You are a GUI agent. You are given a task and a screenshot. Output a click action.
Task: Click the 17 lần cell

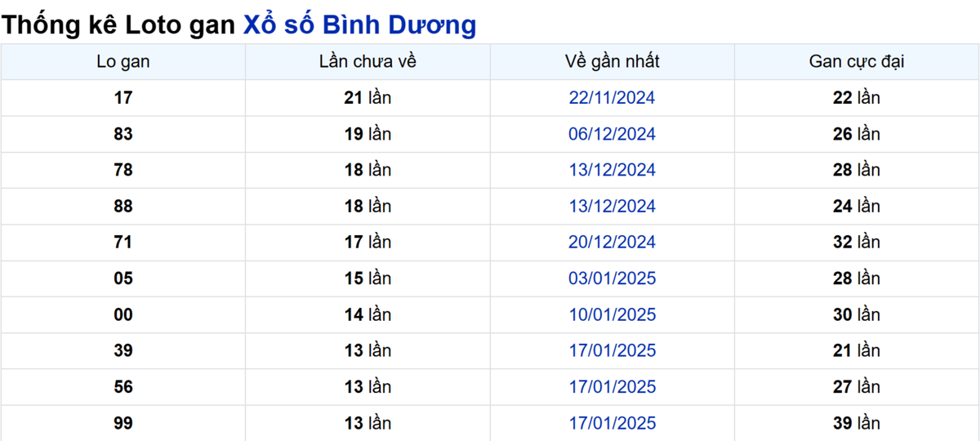pos(367,243)
